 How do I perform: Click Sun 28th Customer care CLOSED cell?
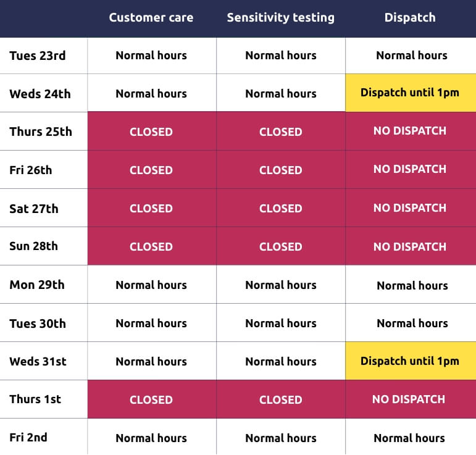click(151, 246)
